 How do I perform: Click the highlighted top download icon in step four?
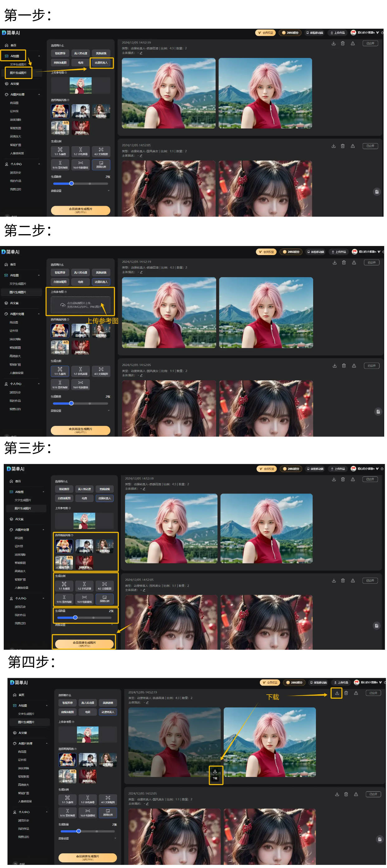(337, 693)
